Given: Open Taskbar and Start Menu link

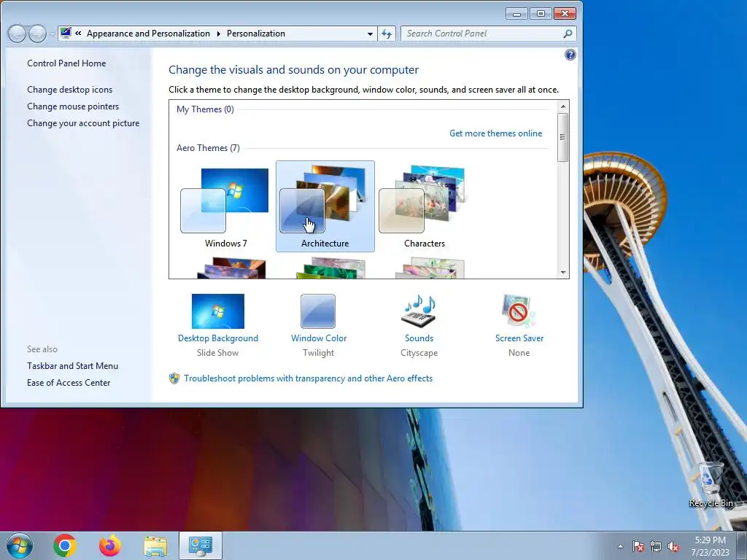Looking at the screenshot, I should point(72,366).
